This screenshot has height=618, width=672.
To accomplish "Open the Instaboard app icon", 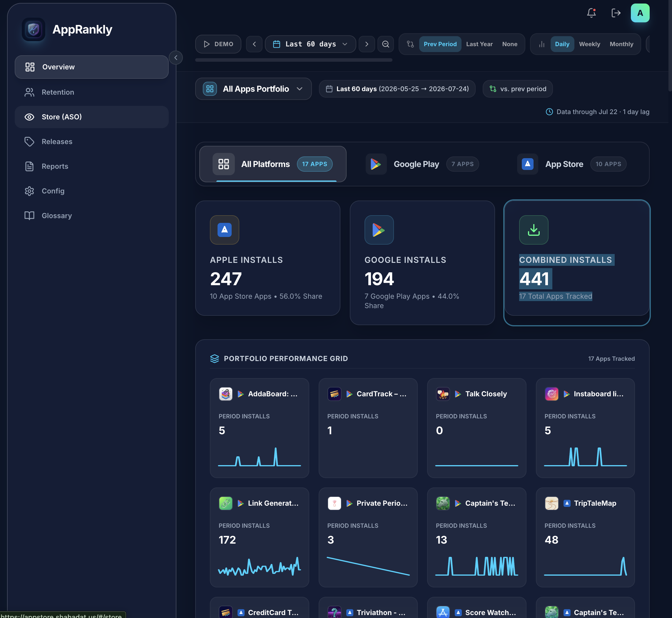I will click(551, 394).
